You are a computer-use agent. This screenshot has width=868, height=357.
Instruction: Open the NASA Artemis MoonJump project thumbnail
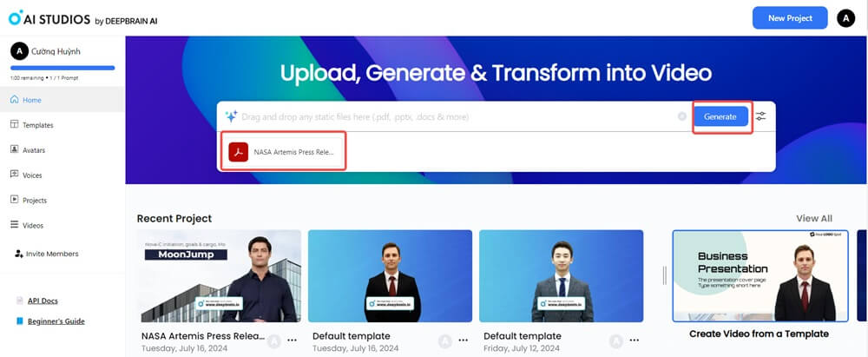click(x=220, y=276)
